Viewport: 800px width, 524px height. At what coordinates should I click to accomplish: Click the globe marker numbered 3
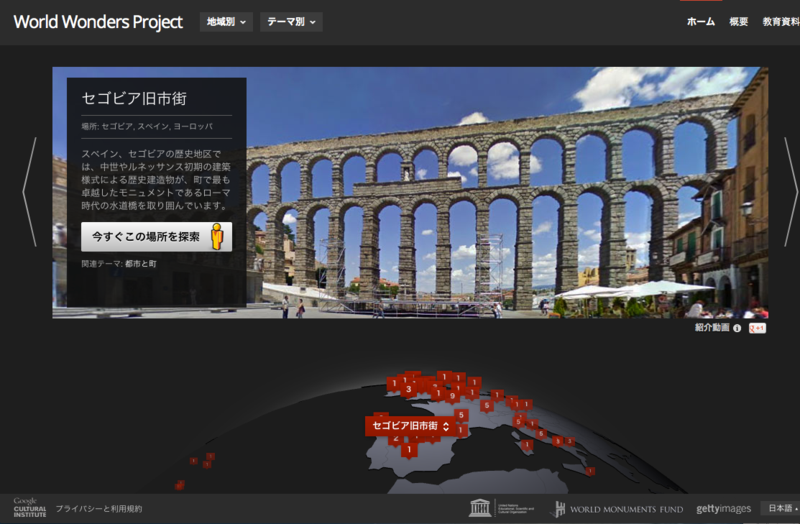click(408, 389)
